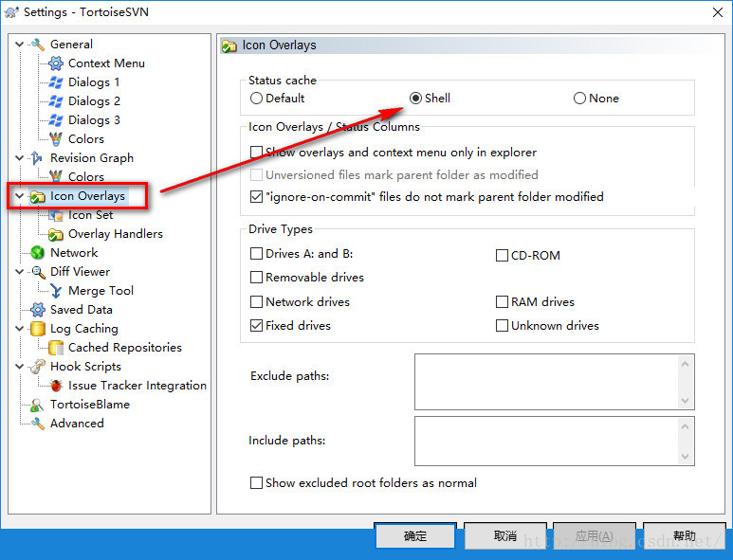Enable show overlays only in explorer

point(256,153)
